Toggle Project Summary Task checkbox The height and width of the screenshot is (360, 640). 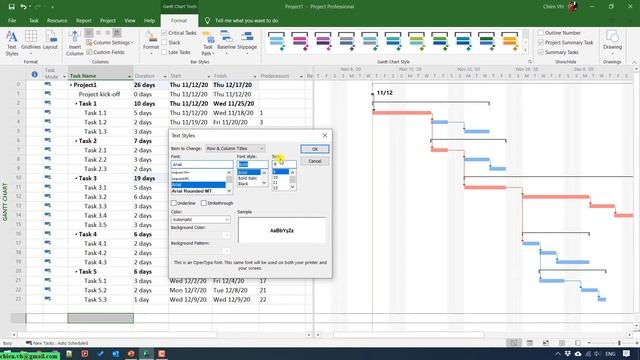(x=541, y=42)
